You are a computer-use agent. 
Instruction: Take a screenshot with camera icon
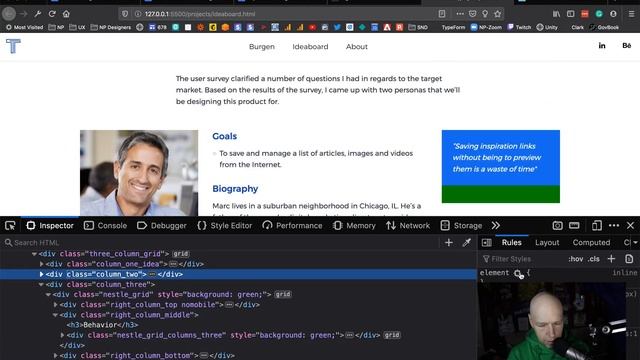[x=557, y=225]
